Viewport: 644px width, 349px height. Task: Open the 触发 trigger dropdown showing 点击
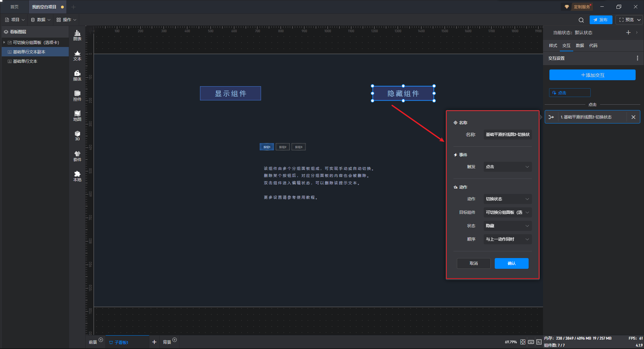pos(507,167)
